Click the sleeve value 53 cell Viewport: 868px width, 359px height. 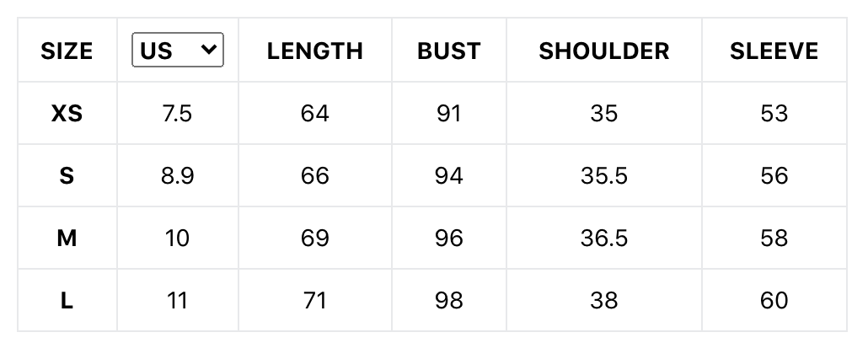pyautogui.click(x=774, y=114)
